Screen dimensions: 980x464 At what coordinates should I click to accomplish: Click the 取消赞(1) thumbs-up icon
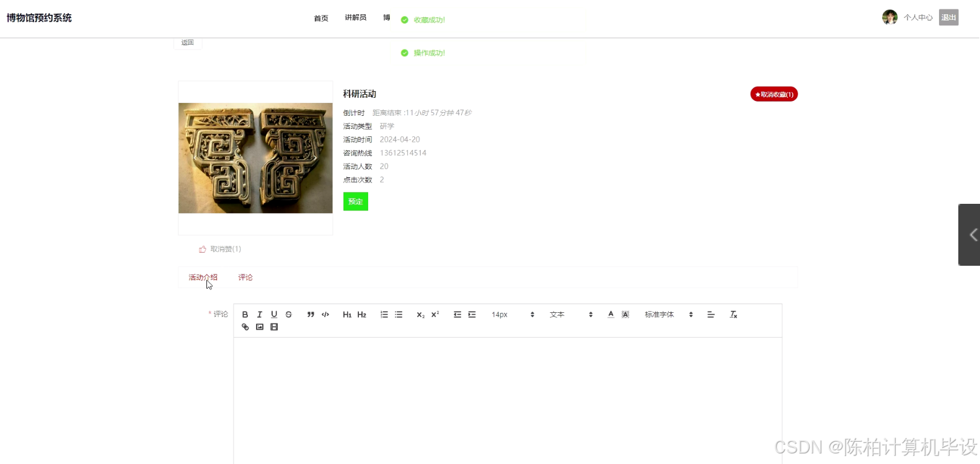(x=202, y=249)
